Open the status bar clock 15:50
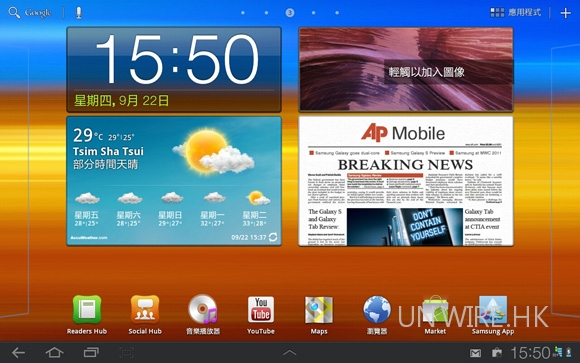 click(x=530, y=353)
